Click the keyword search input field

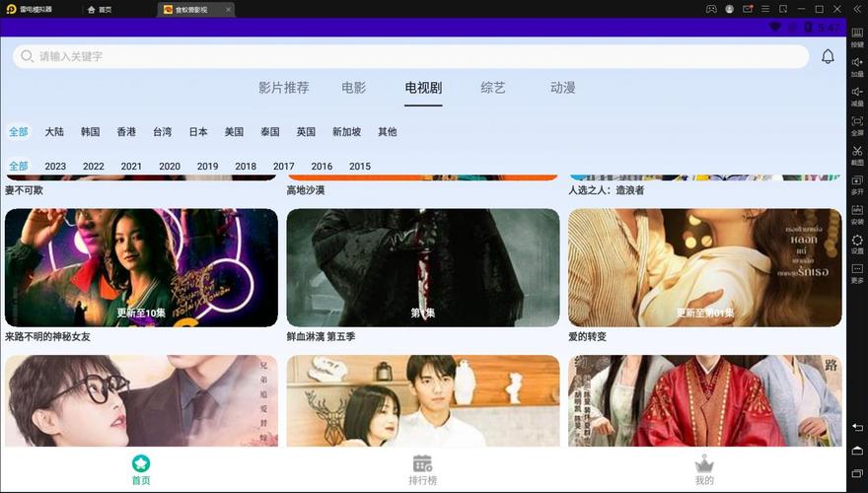pos(395,57)
